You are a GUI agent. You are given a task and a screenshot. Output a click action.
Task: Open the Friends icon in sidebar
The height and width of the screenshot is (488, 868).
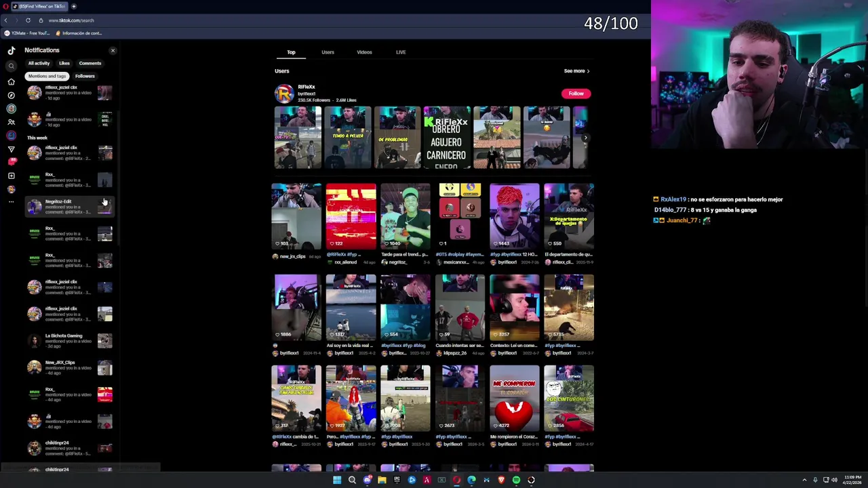pos(11,122)
